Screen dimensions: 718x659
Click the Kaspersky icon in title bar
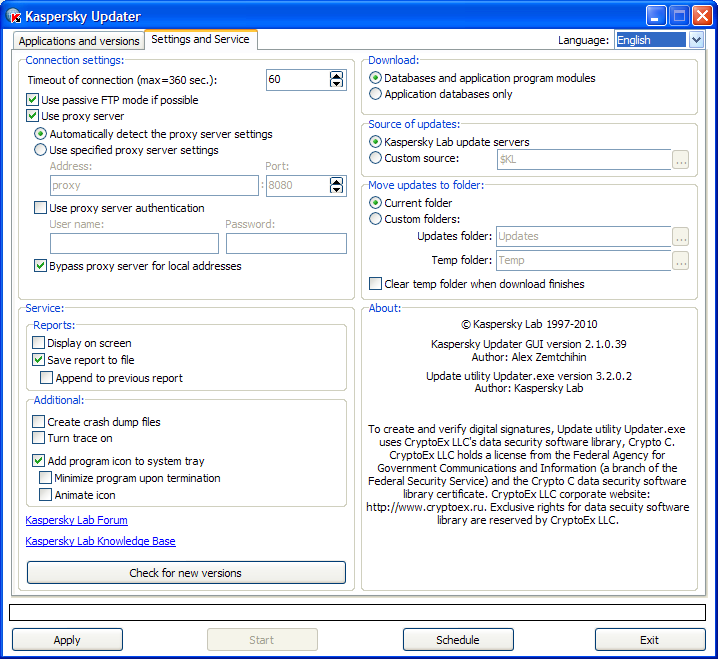coord(14,16)
